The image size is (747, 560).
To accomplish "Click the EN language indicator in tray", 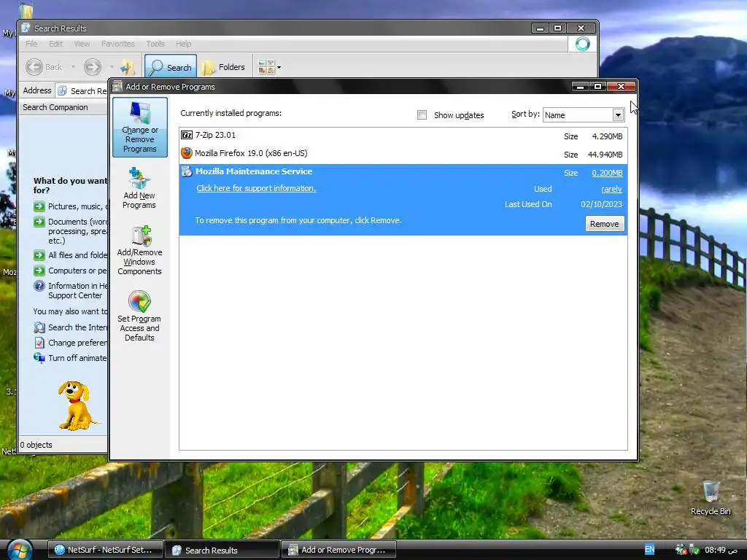I will click(x=649, y=550).
